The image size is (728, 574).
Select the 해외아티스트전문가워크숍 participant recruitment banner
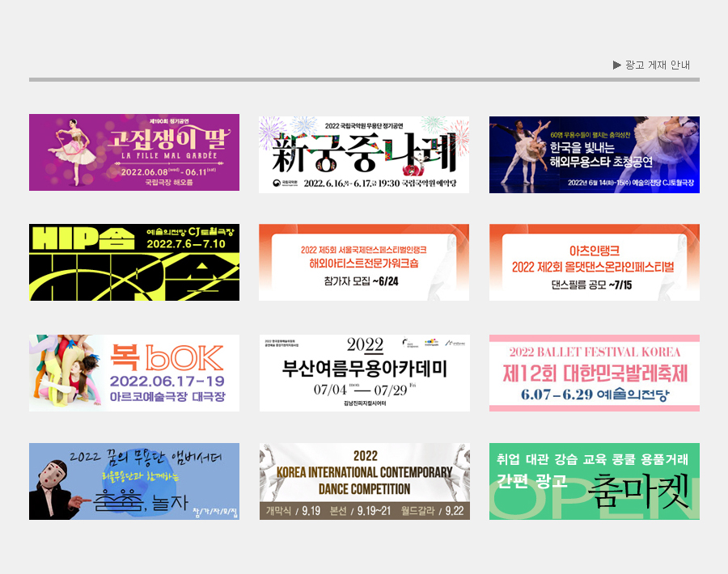click(x=364, y=262)
